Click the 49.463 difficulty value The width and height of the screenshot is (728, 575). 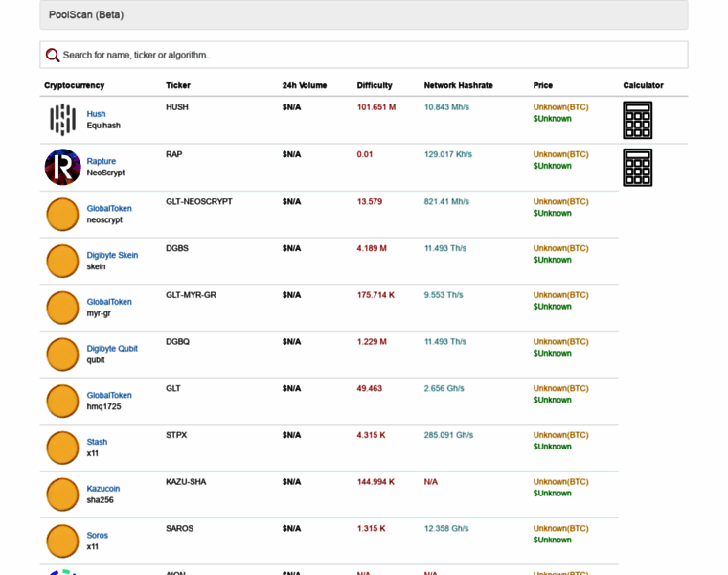coord(369,388)
